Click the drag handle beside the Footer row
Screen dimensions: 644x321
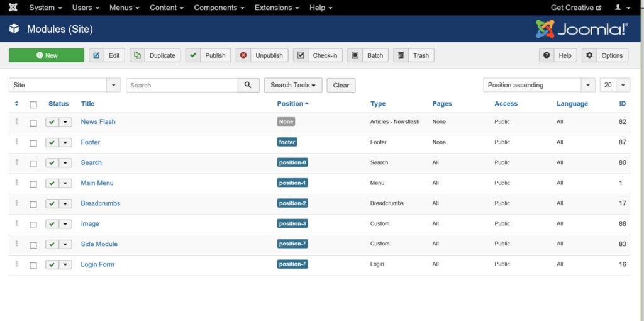[x=16, y=142]
